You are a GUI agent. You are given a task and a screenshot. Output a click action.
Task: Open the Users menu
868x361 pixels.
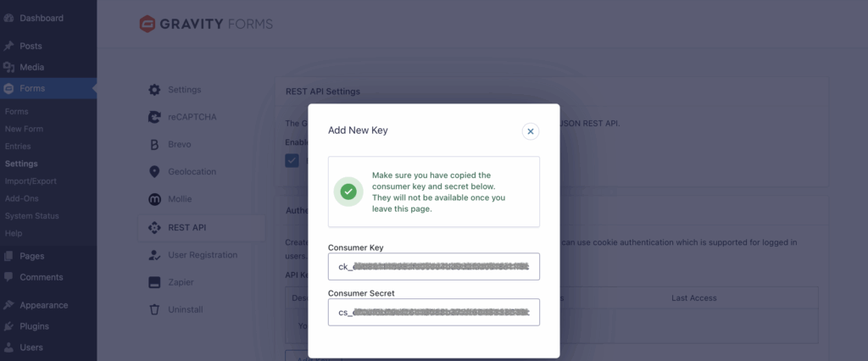coord(31,347)
